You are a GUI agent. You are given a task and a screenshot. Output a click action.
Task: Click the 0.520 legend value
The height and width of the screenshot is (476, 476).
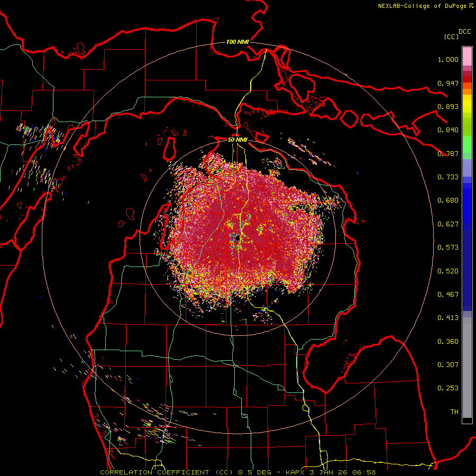click(448, 271)
